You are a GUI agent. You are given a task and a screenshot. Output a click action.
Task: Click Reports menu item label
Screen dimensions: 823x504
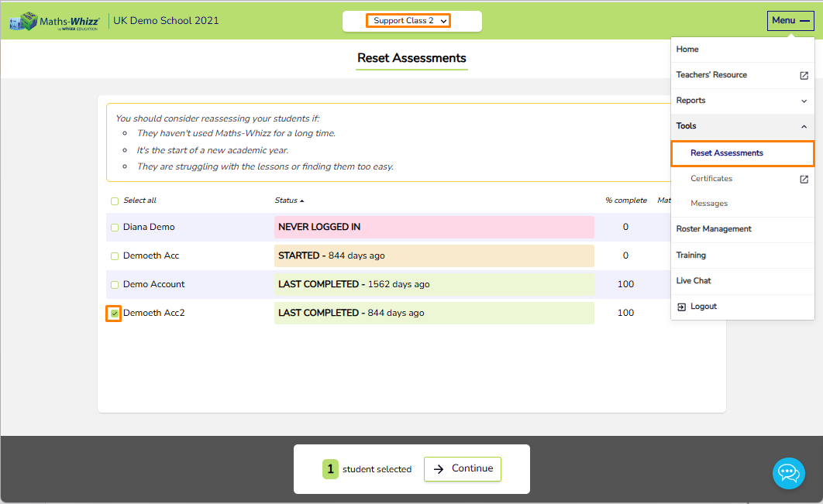point(690,101)
